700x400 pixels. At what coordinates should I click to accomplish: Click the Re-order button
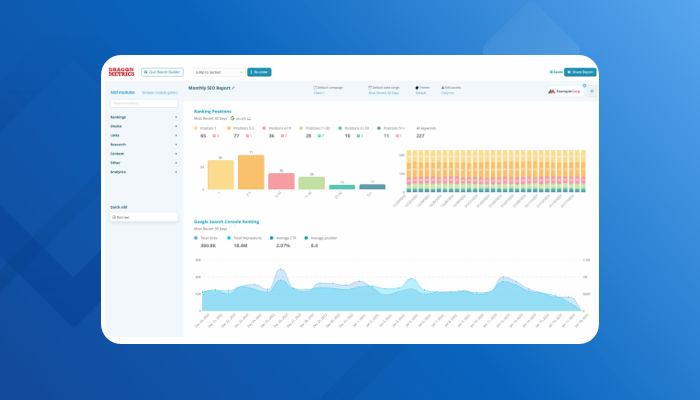259,72
